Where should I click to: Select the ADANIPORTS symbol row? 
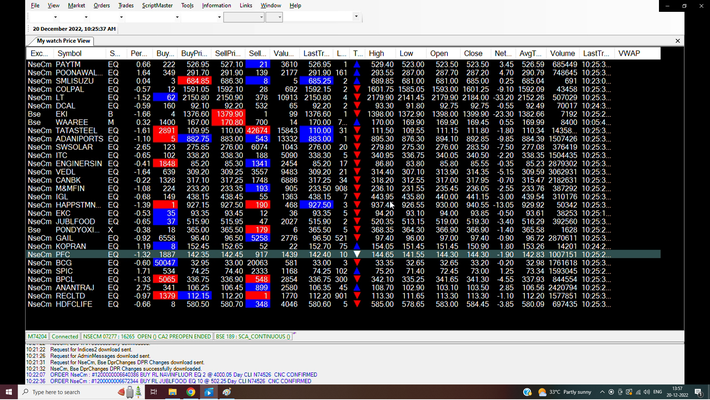343,139
